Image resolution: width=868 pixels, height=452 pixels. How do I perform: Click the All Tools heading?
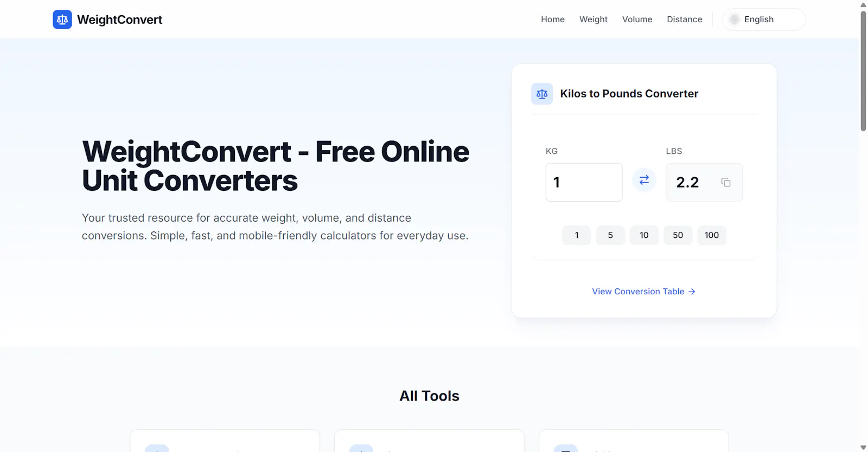point(430,396)
